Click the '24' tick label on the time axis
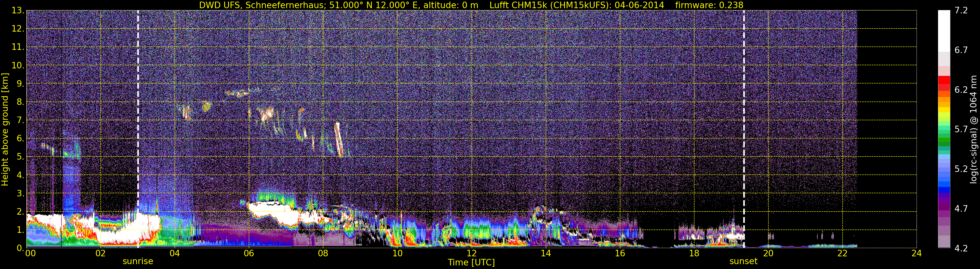This screenshot has height=269, width=980. 917,253
